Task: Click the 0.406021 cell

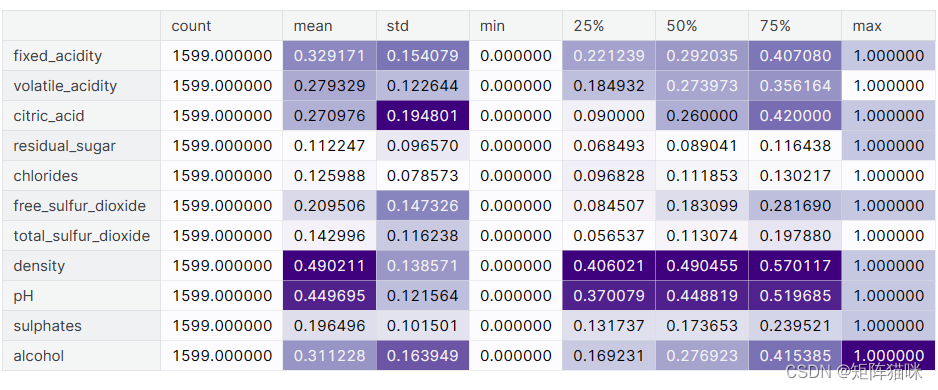Action: tap(609, 266)
